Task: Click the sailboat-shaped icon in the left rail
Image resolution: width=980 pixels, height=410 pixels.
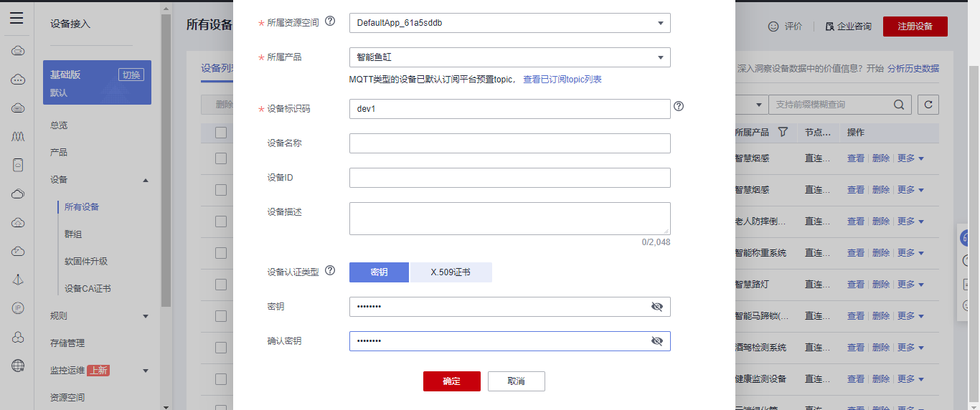Action: point(18,280)
